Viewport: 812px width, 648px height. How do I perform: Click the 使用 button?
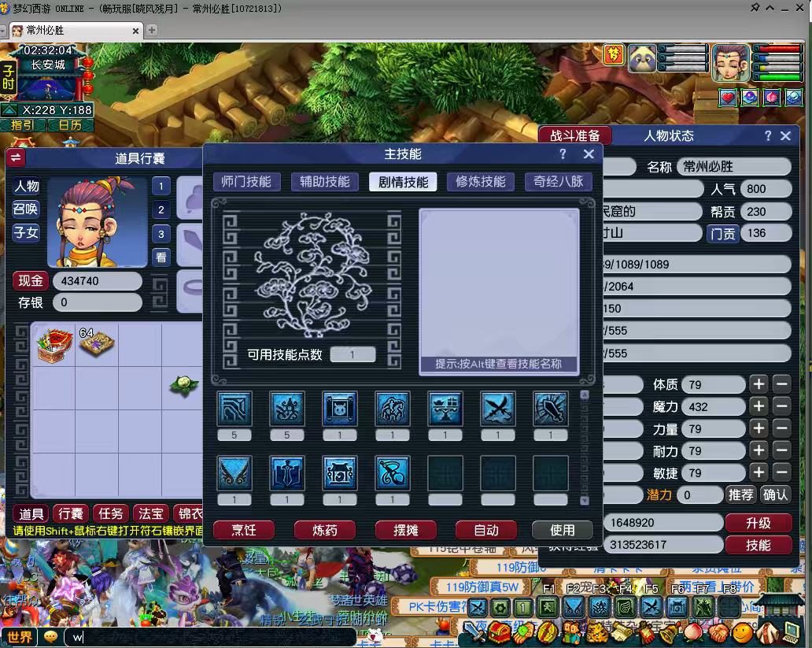(x=563, y=530)
